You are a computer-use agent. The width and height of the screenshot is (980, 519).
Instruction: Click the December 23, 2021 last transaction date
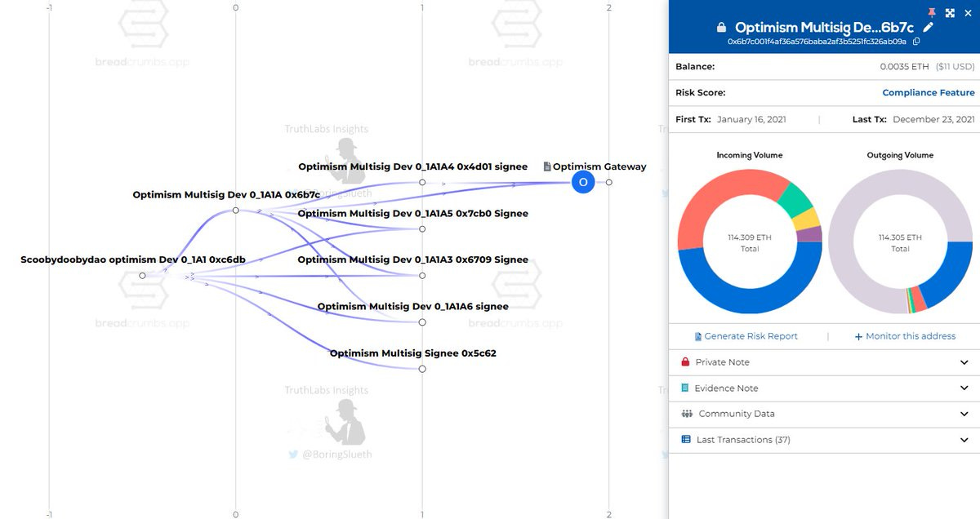(x=933, y=119)
